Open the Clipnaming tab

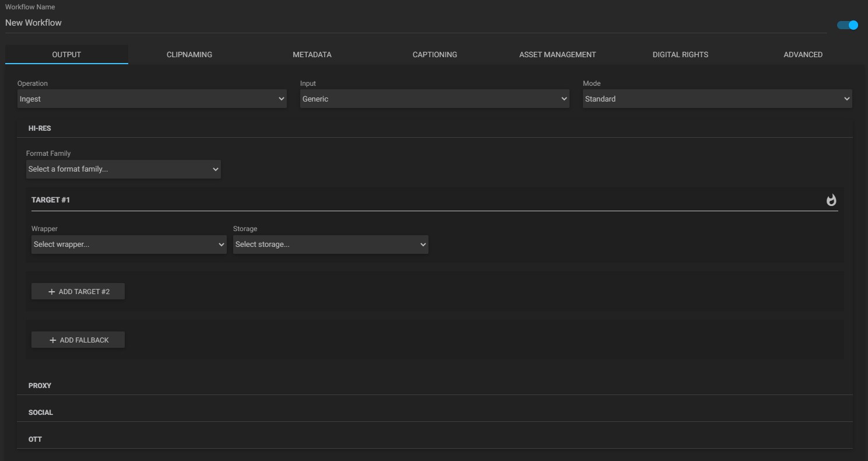pos(189,54)
